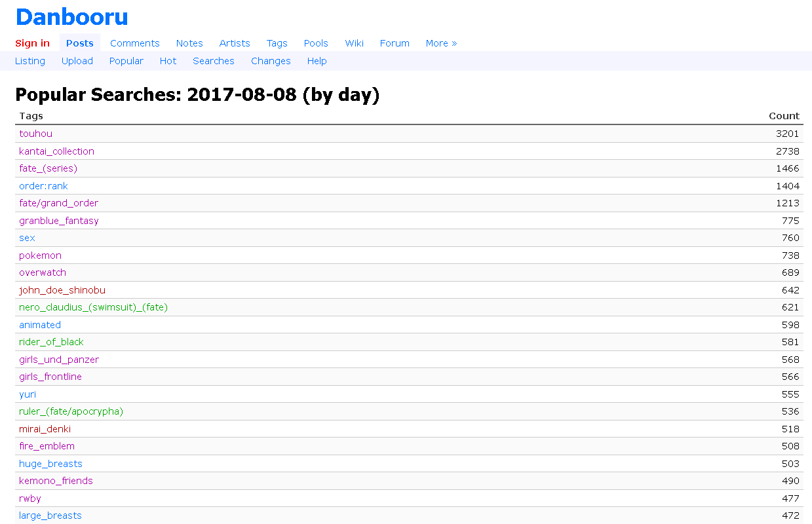Open the Artists page
Screen dimensions: 812x524
235,43
